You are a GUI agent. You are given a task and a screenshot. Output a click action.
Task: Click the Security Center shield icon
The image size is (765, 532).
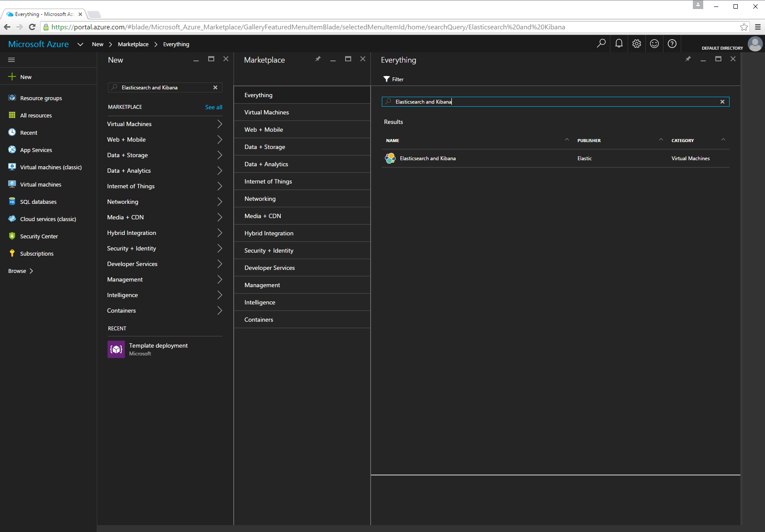click(12, 236)
